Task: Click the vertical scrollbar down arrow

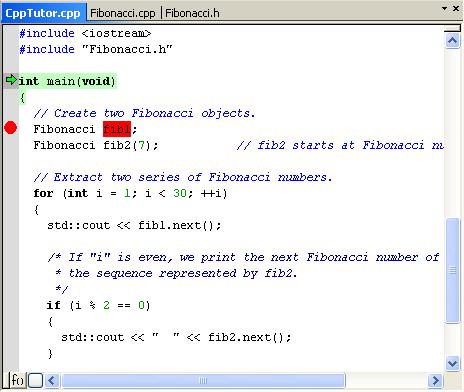Action: (452, 363)
